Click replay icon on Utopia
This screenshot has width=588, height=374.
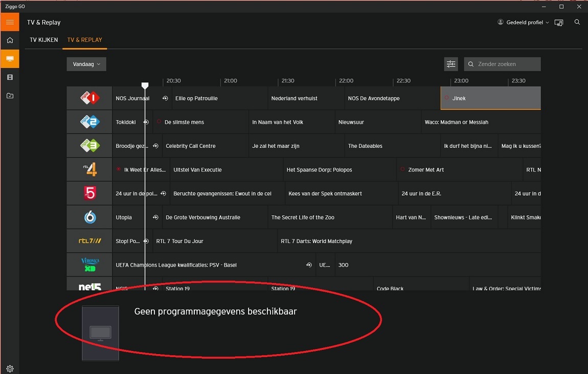pyautogui.click(x=155, y=217)
